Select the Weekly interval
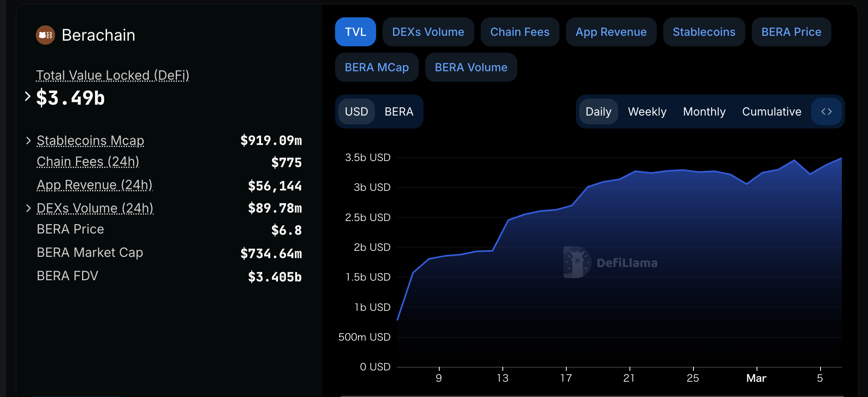Screen dimensions: 868x397 point(647,112)
